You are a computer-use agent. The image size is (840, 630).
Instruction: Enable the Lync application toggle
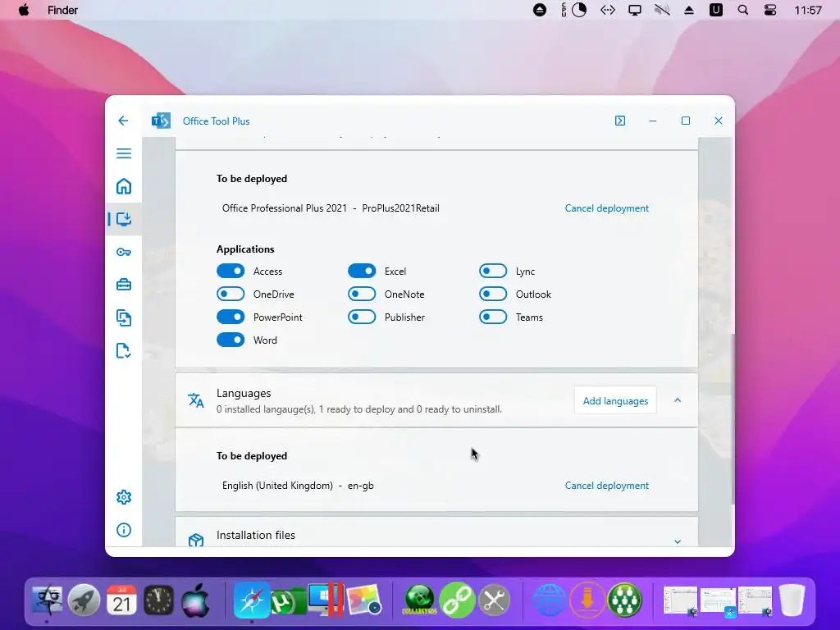[493, 271]
